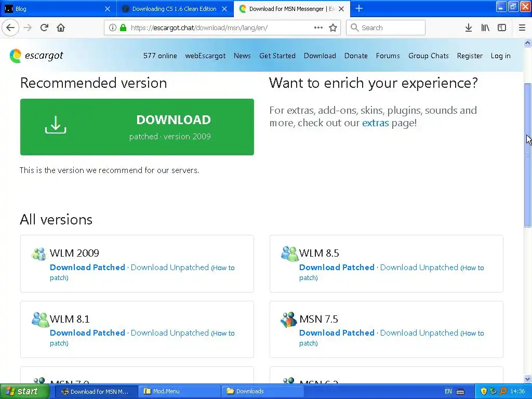Image resolution: width=532 pixels, height=399 pixels.
Task: Bookmark this page with the star icon
Action: (x=333, y=28)
